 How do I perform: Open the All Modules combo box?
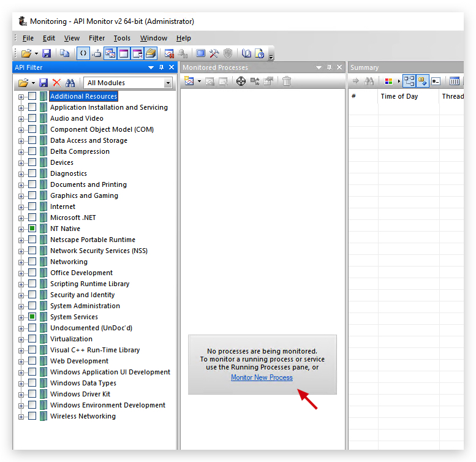coord(128,83)
